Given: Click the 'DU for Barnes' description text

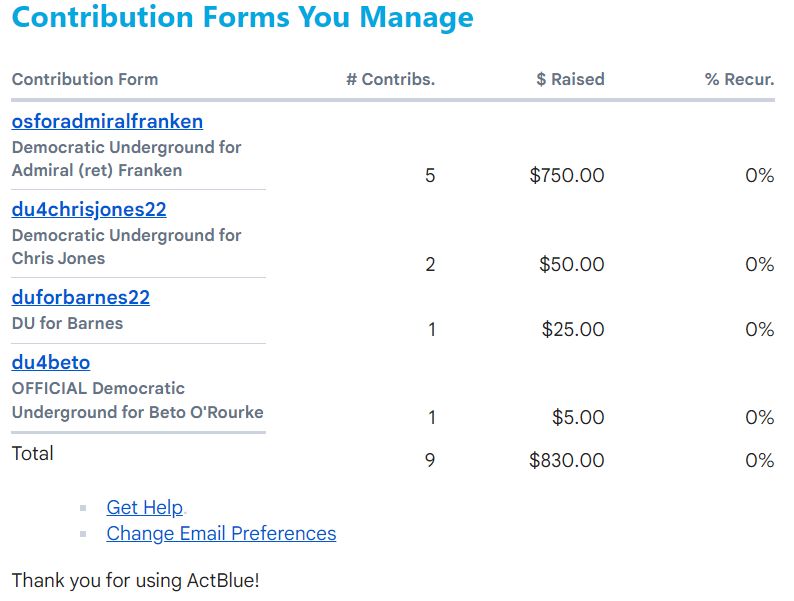Looking at the screenshot, I should click(x=67, y=324).
